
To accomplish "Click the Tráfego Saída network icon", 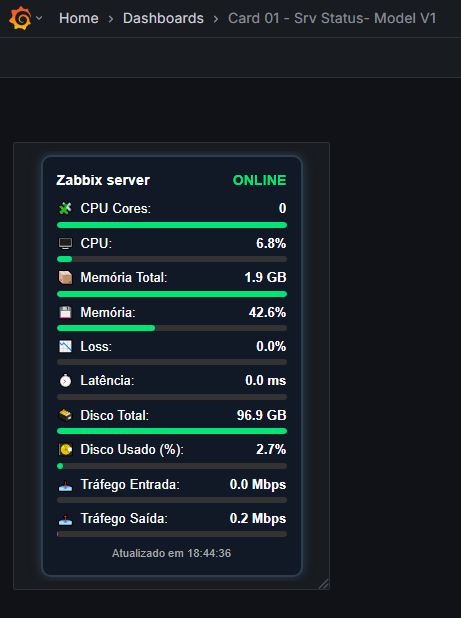I will 65,520.
